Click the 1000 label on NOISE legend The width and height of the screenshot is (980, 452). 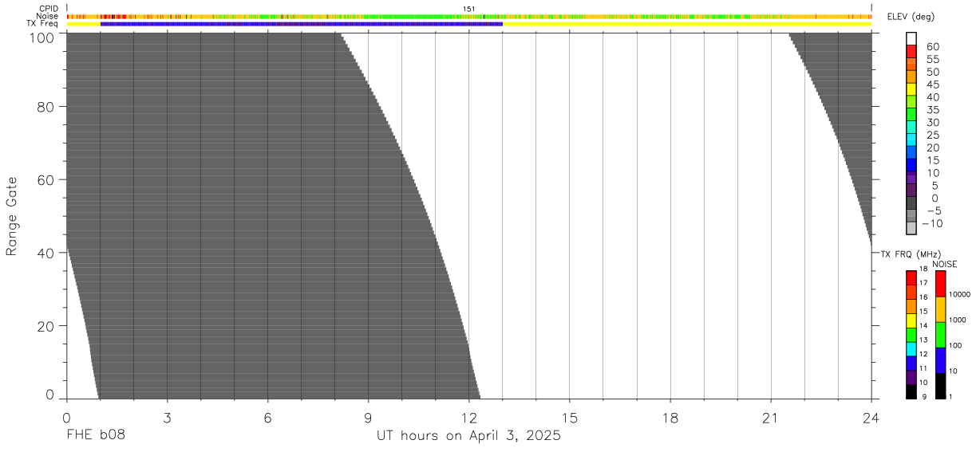958,320
